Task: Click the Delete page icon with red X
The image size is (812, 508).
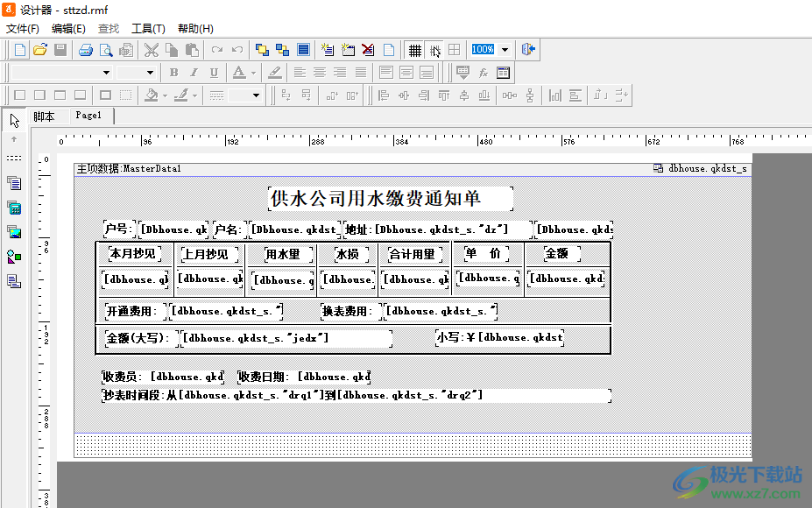Action: pos(368,50)
